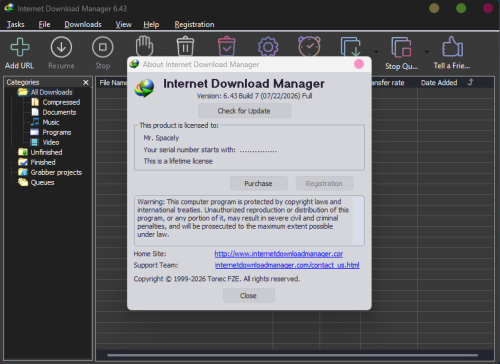Click the IDM title bar app icon
Screen dimensions: 500x364
coord(9,8)
